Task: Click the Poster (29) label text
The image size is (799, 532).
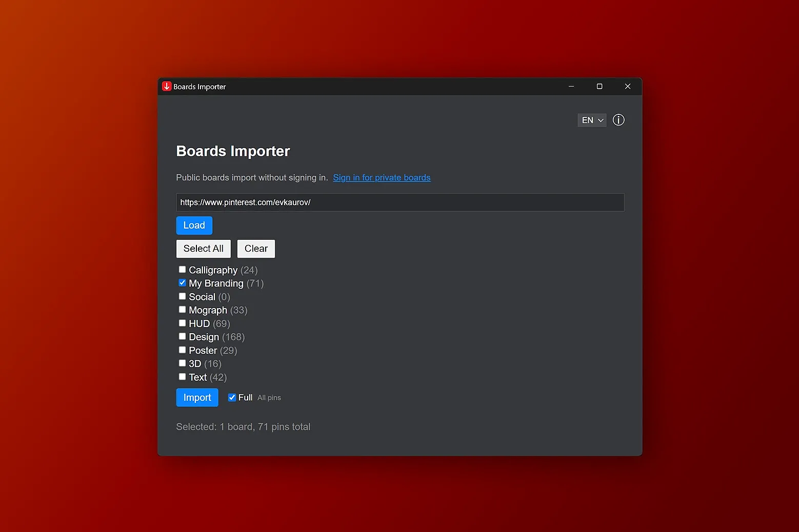Action: 213,351
